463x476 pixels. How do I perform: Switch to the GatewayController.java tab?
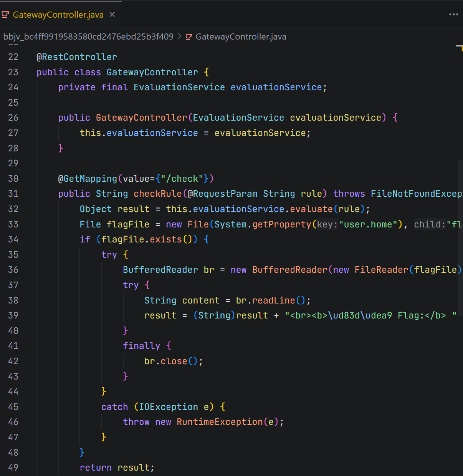(x=58, y=15)
